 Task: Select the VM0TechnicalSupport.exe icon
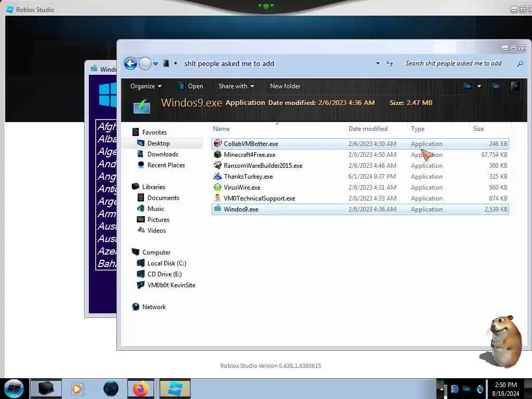point(218,198)
